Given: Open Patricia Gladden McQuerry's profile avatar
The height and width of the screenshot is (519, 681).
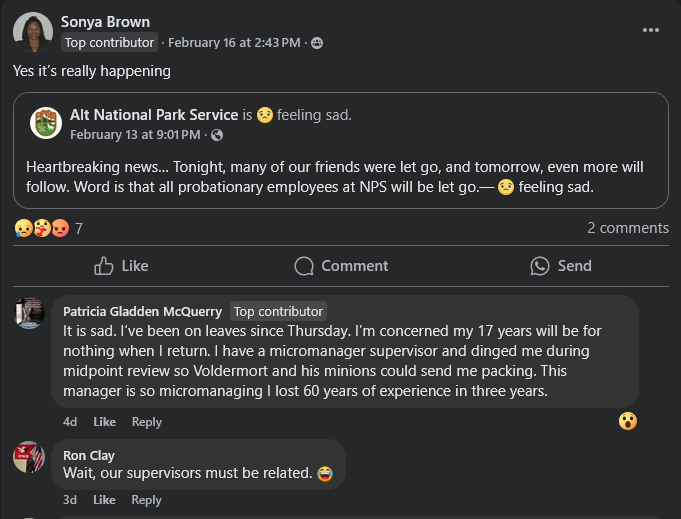Looking at the screenshot, I should coord(29,313).
